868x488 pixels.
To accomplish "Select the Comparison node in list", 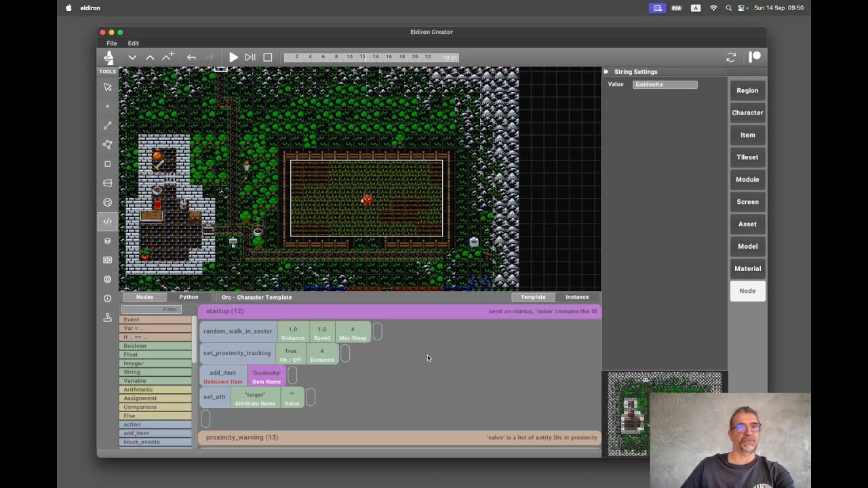I will point(155,407).
